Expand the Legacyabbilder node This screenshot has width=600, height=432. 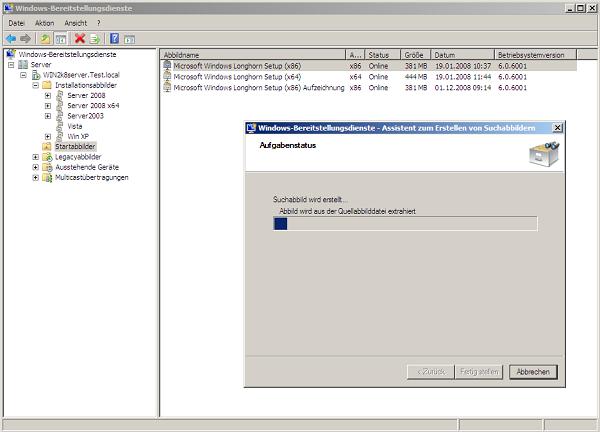pyautogui.click(x=36, y=157)
